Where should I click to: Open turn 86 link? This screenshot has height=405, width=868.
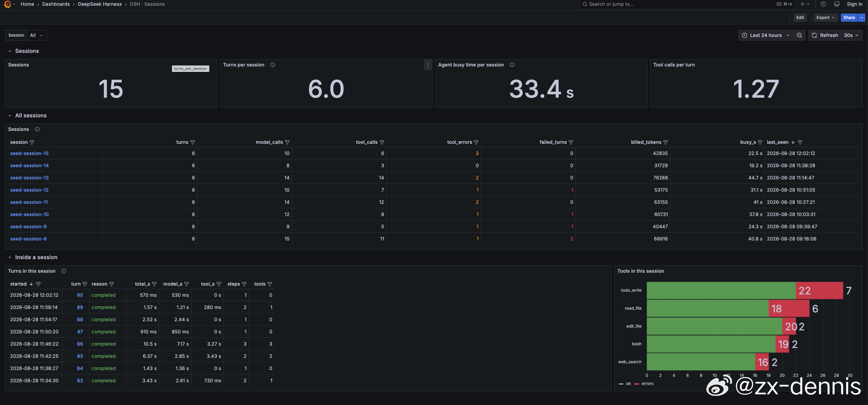point(80,344)
